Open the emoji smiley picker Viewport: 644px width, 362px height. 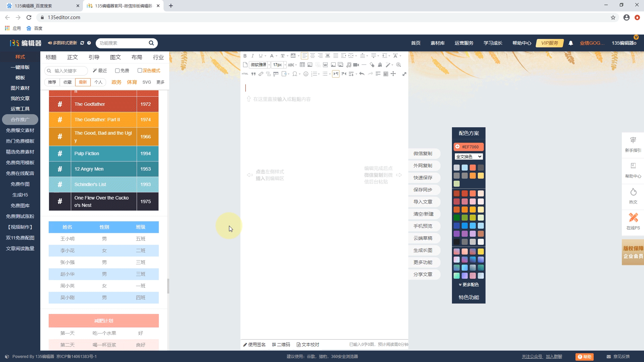[306, 74]
